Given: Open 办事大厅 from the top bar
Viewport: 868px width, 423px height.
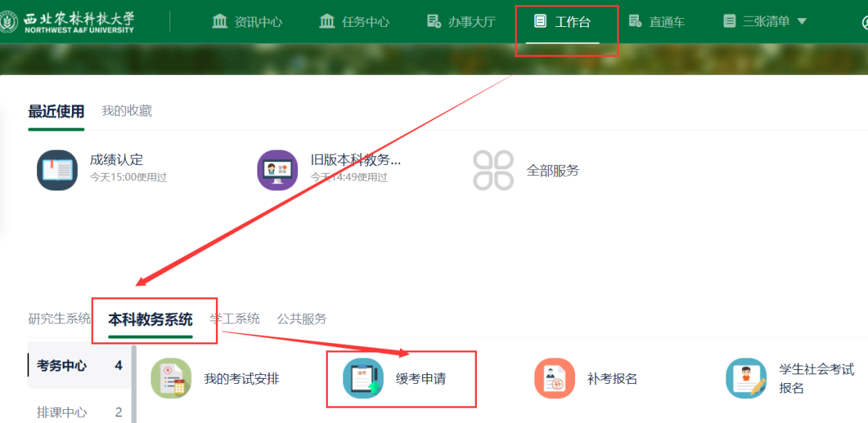Looking at the screenshot, I should (x=461, y=22).
